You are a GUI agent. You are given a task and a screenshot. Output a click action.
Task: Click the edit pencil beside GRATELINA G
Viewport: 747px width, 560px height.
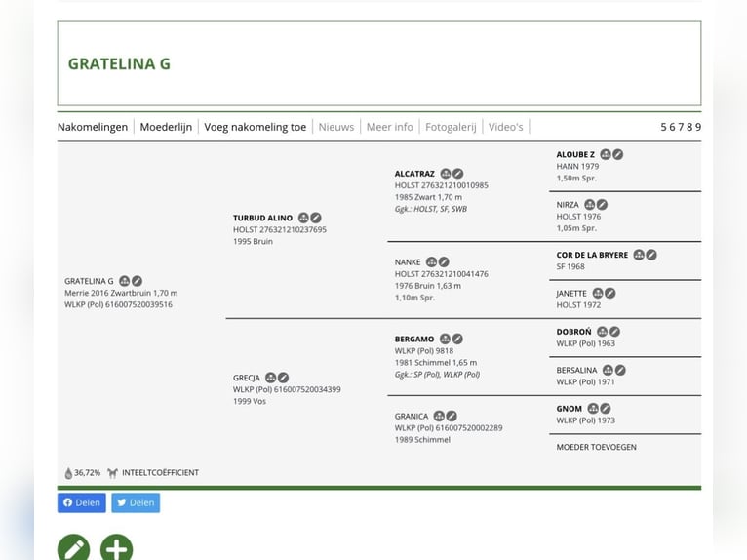point(138,281)
